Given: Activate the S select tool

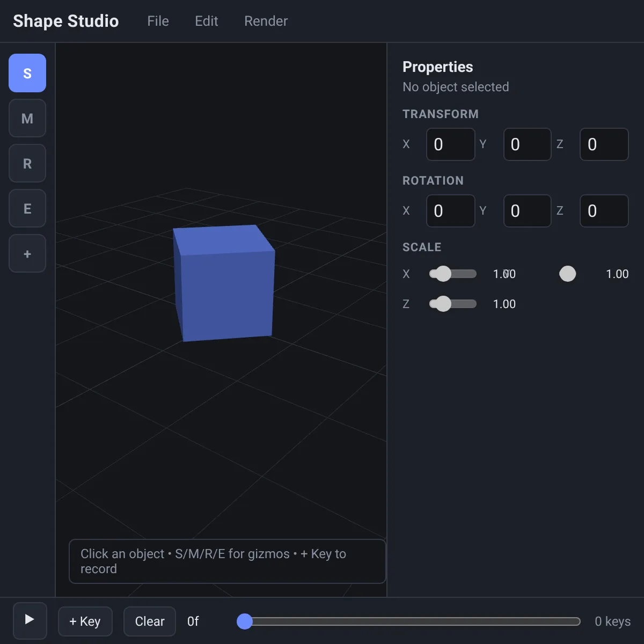Looking at the screenshot, I should (27, 73).
